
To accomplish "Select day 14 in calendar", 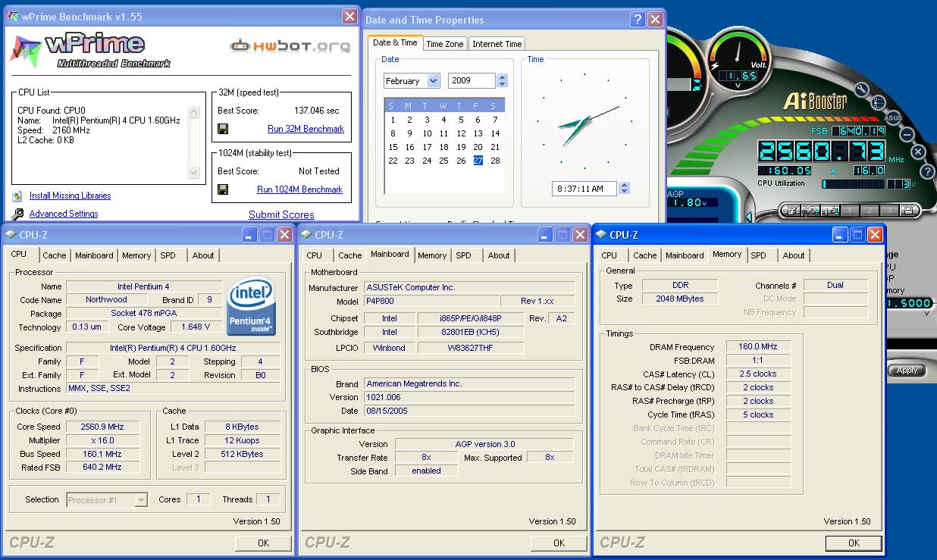I will click(495, 133).
